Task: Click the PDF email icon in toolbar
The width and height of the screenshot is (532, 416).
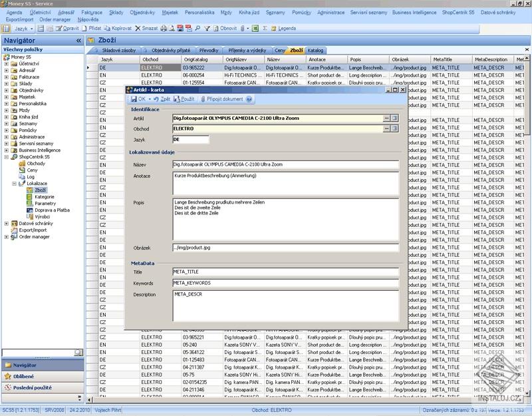Action: pyautogui.click(x=189, y=29)
